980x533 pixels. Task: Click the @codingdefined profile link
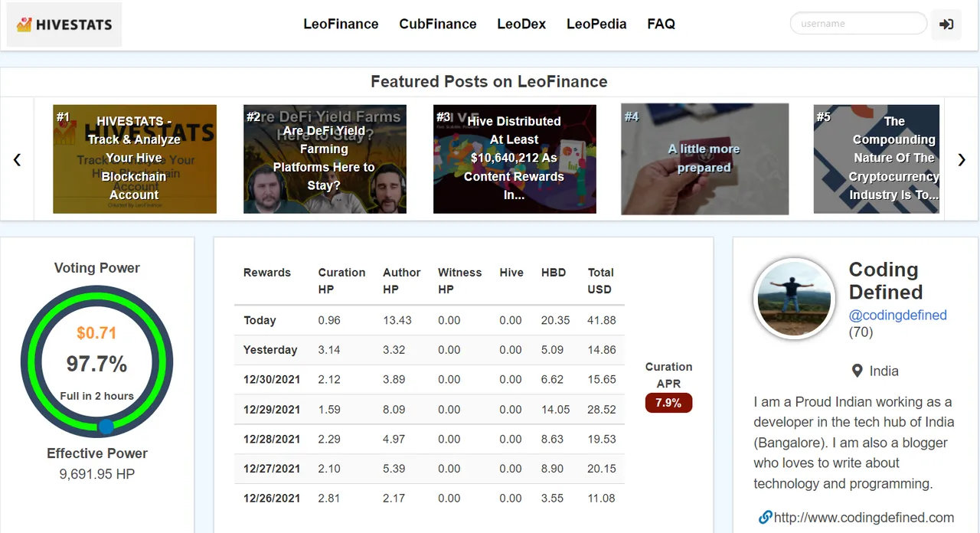(x=898, y=315)
